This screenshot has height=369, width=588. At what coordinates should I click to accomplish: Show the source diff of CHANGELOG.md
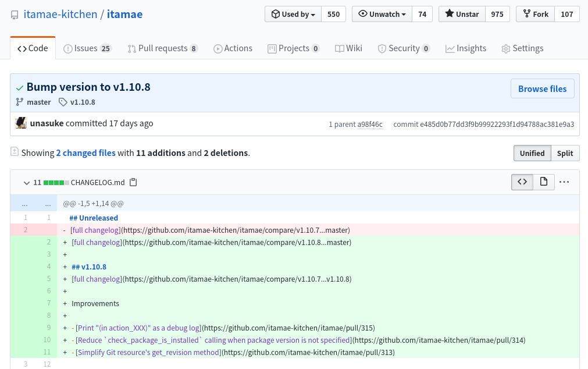pos(522,182)
